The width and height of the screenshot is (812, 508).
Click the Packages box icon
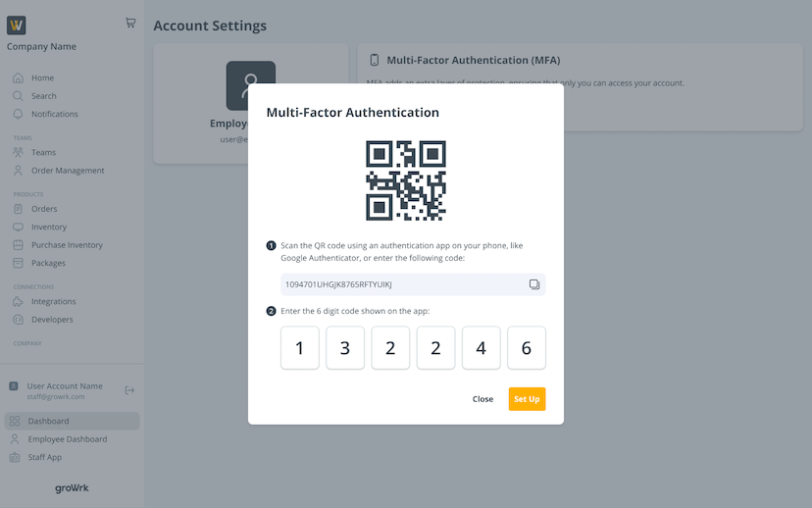coord(18,263)
